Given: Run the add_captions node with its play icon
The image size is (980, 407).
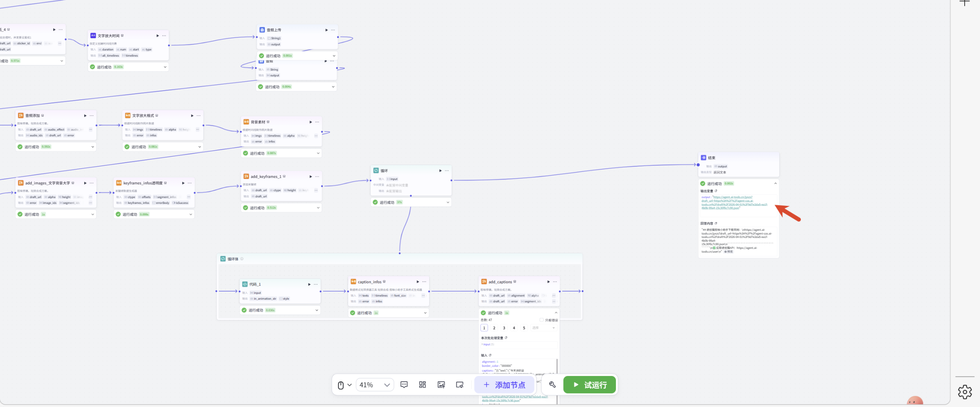Looking at the screenshot, I should tap(548, 282).
